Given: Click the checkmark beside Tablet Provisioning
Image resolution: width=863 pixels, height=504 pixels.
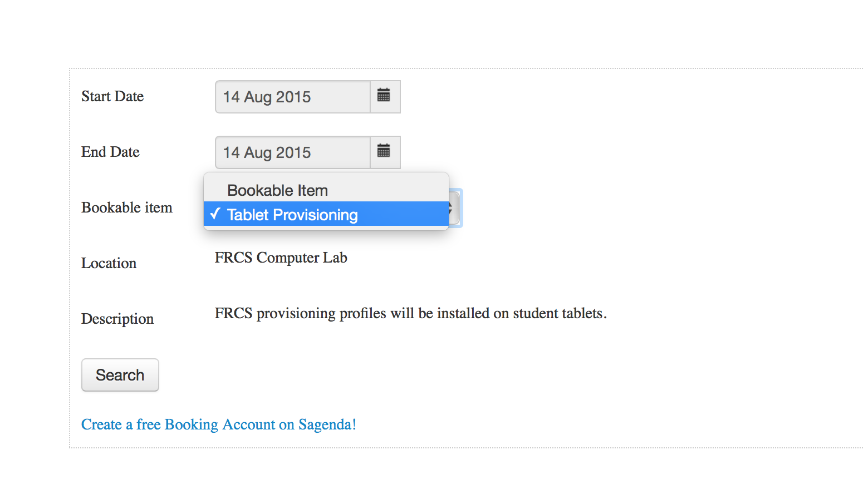Looking at the screenshot, I should tap(215, 214).
